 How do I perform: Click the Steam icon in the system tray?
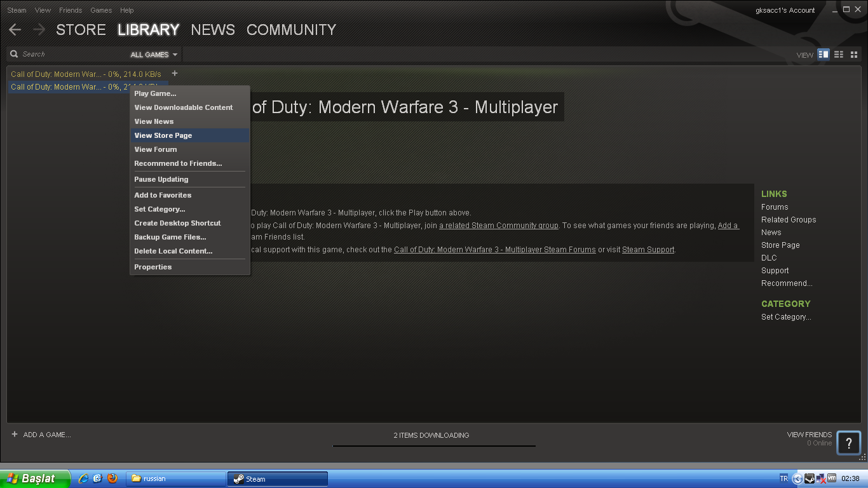[x=810, y=478]
